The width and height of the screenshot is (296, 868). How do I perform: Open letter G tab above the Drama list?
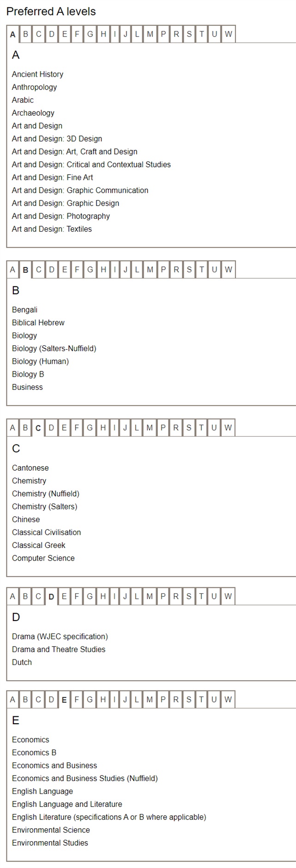[90, 597]
